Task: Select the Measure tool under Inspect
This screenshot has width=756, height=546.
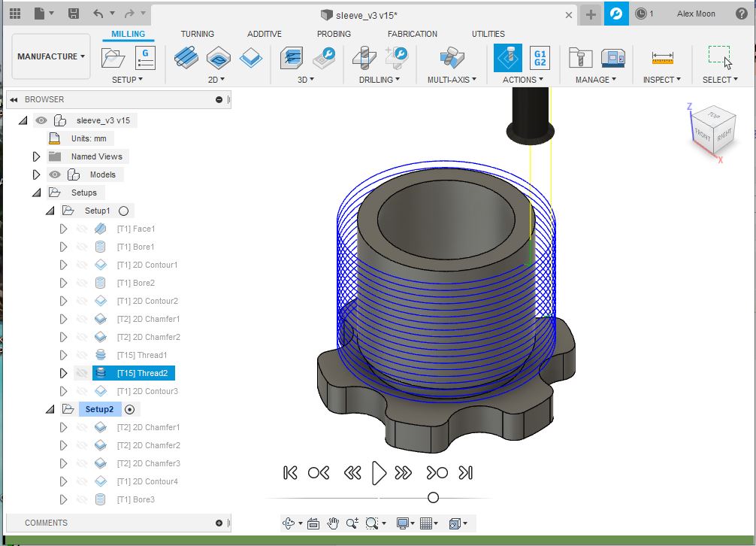Action: click(x=662, y=57)
